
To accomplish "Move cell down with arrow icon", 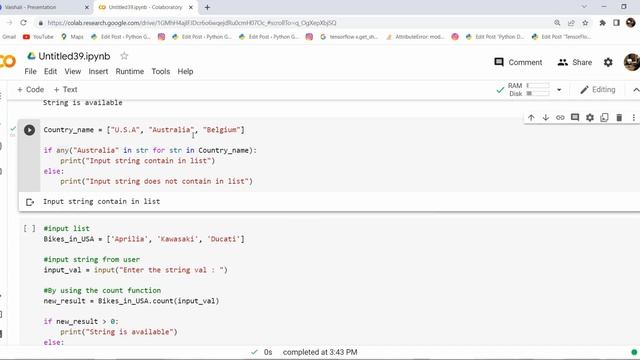I will pos(546,118).
